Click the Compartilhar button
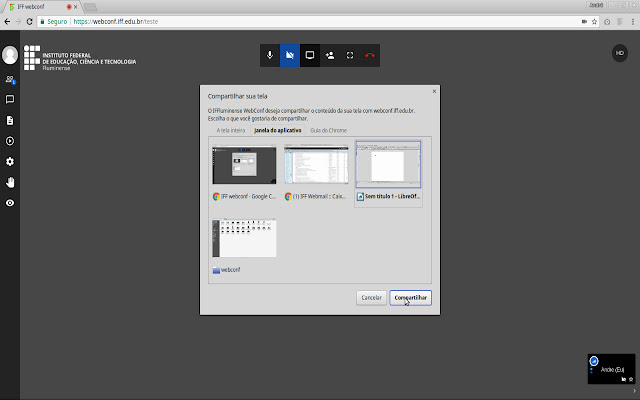The height and width of the screenshot is (400, 640). (x=411, y=298)
